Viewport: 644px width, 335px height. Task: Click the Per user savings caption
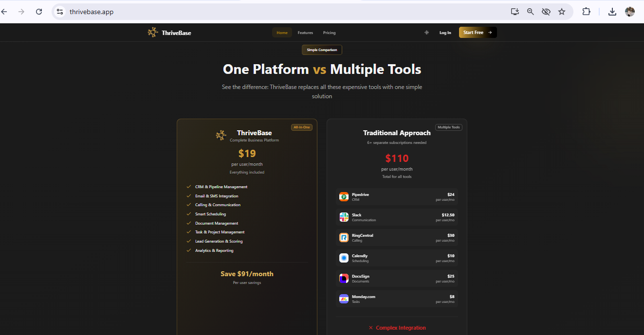click(247, 282)
